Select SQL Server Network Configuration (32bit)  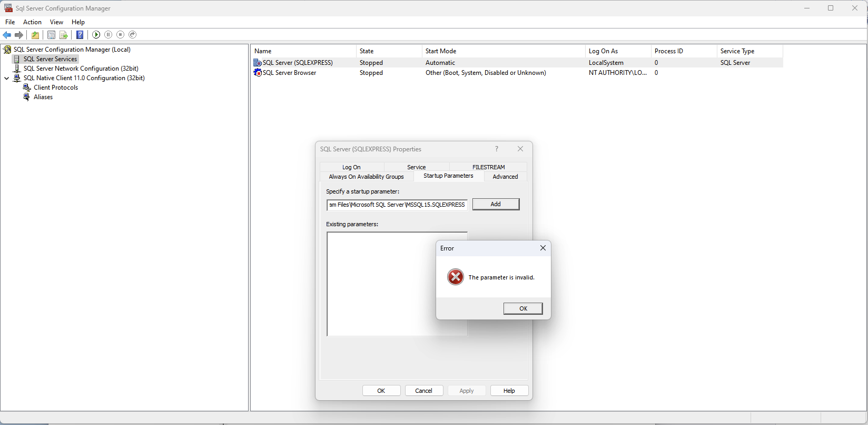pos(81,69)
